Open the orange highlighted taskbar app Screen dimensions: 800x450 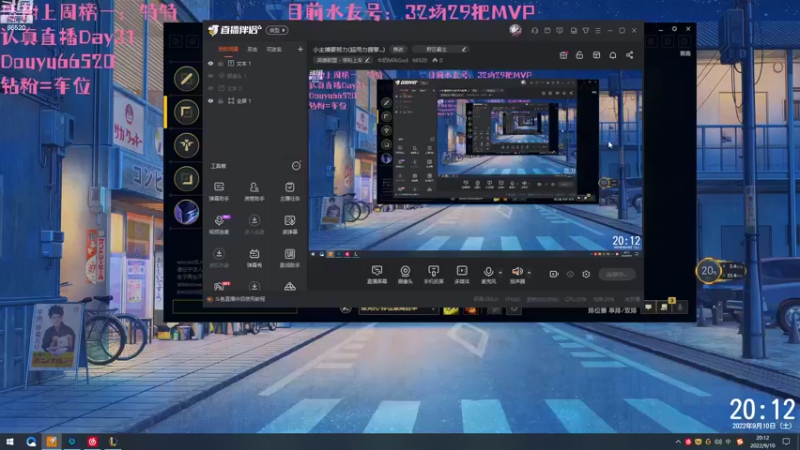tap(52, 441)
